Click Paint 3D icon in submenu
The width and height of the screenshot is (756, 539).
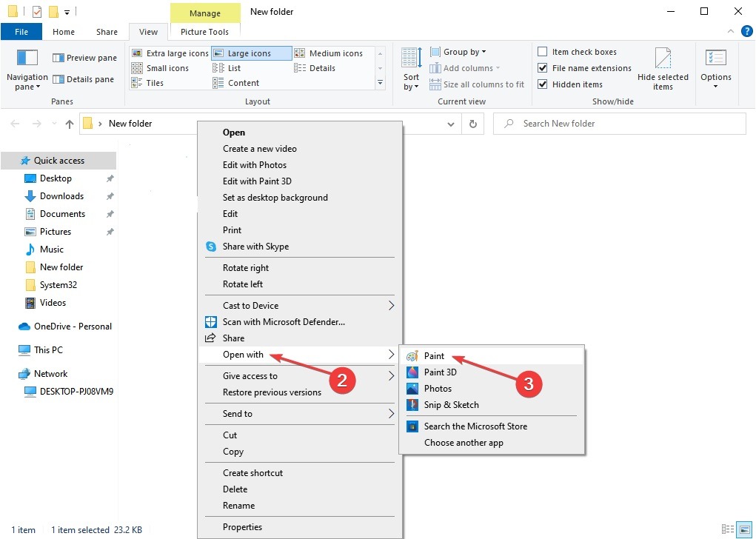tap(412, 372)
